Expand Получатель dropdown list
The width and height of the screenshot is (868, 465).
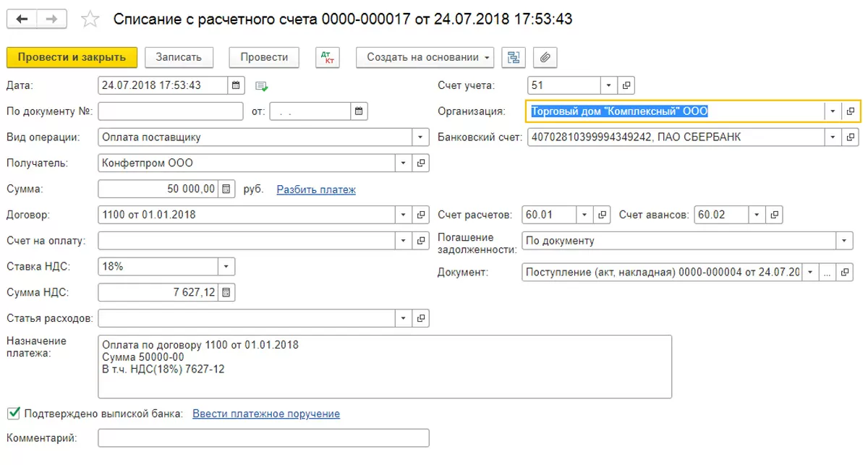404,163
